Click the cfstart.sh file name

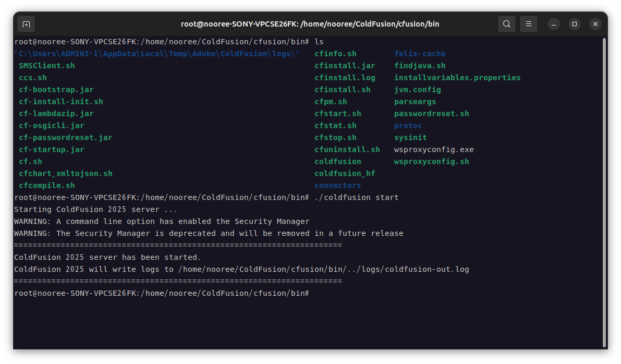click(338, 114)
